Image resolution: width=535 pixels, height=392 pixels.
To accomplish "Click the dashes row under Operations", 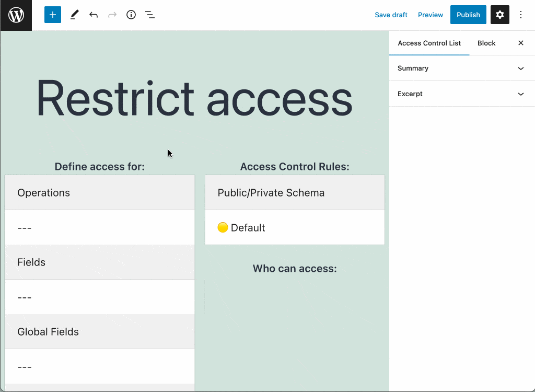I will (100, 227).
